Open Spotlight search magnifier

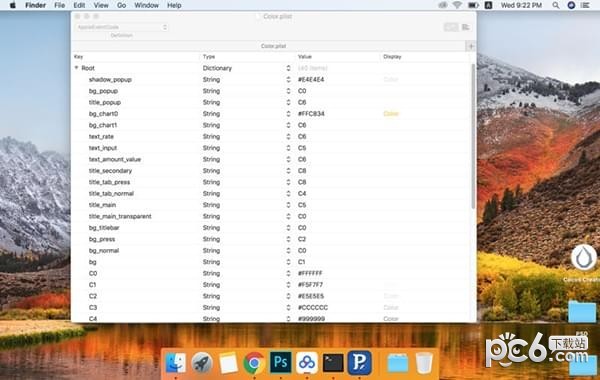point(556,5)
